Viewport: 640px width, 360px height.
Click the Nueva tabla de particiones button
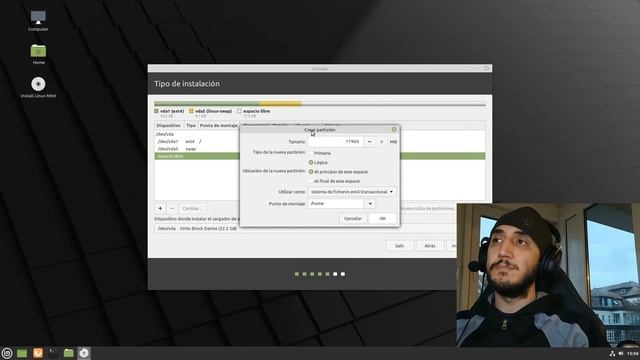[429, 208]
